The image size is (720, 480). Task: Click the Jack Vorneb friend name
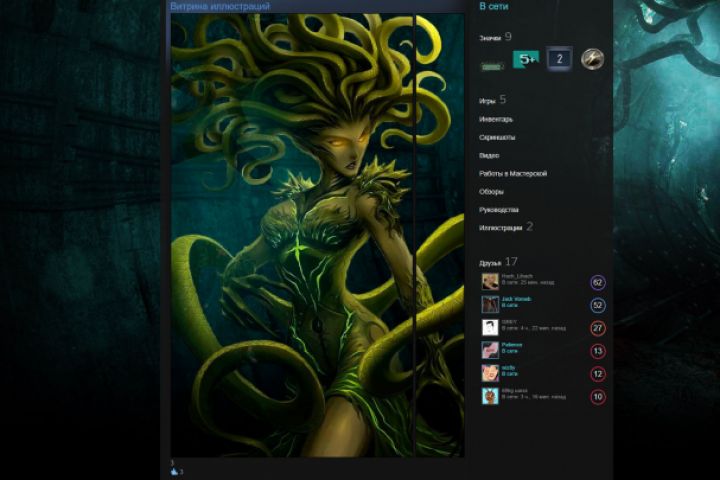point(516,299)
